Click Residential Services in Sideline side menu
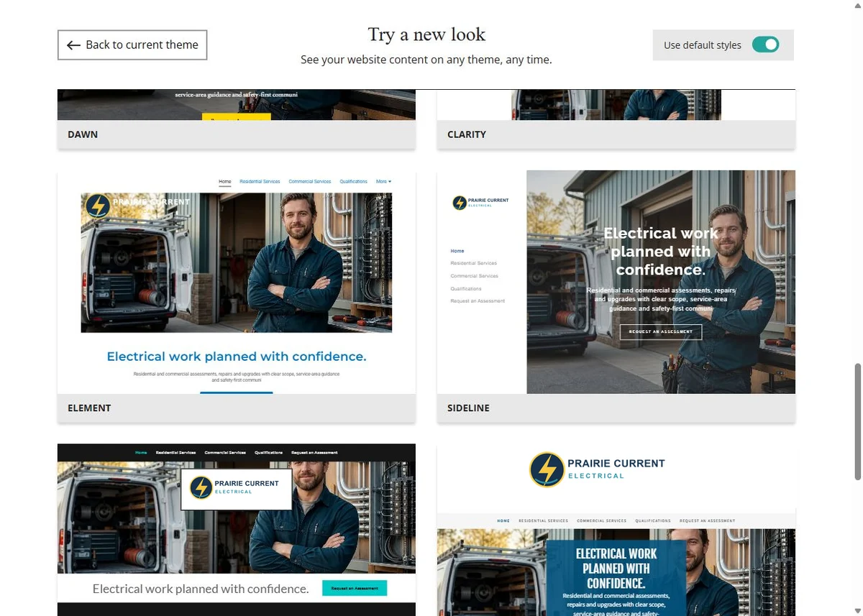 coord(473,263)
